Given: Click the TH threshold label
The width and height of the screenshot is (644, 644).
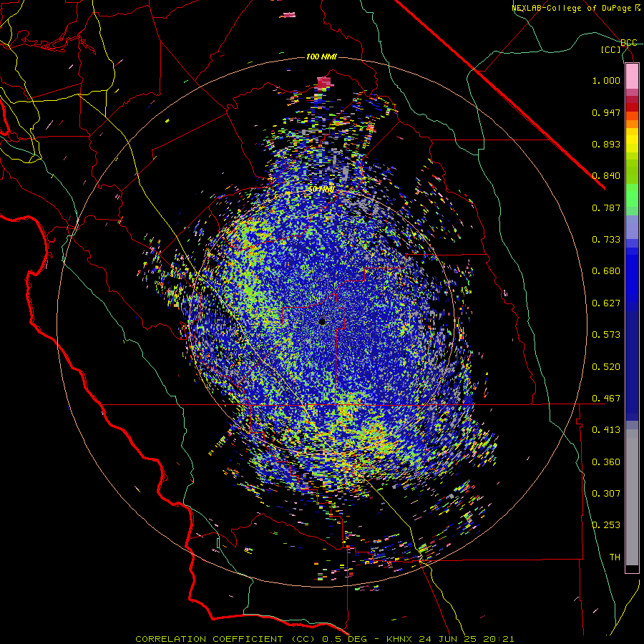Looking at the screenshot, I should click(615, 557).
